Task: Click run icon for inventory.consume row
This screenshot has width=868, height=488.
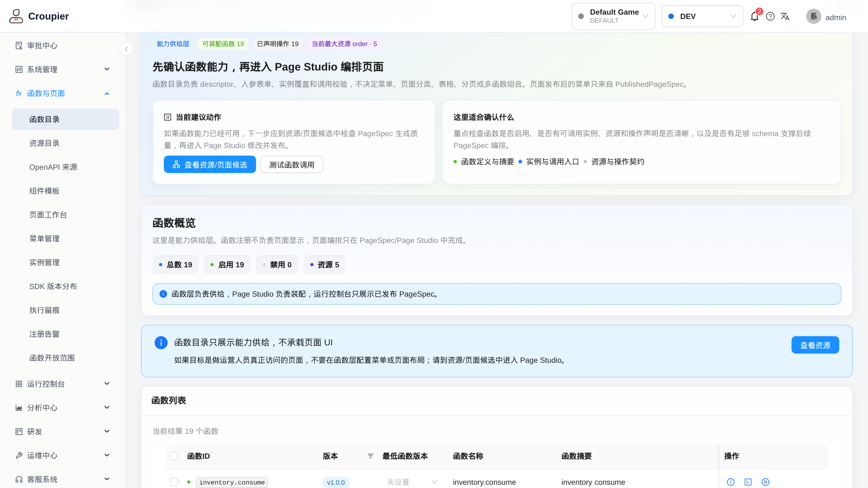Action: click(x=765, y=482)
